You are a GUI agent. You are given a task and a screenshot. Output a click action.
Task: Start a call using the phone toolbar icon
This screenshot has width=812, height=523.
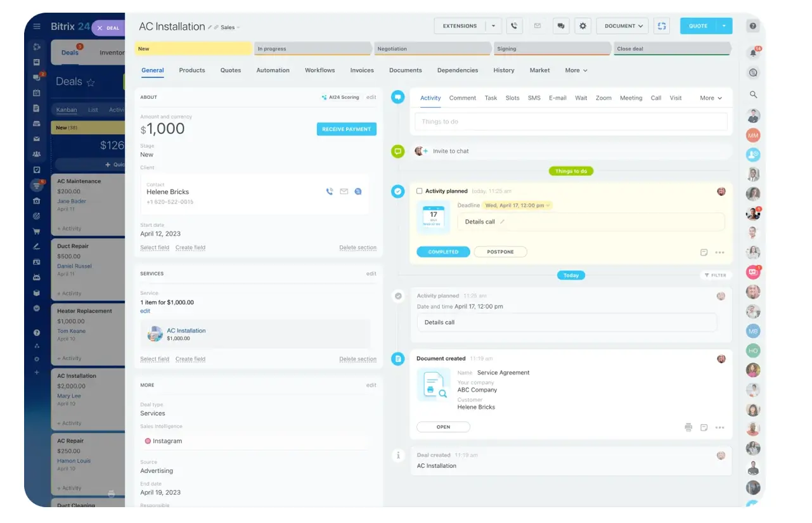click(x=514, y=26)
